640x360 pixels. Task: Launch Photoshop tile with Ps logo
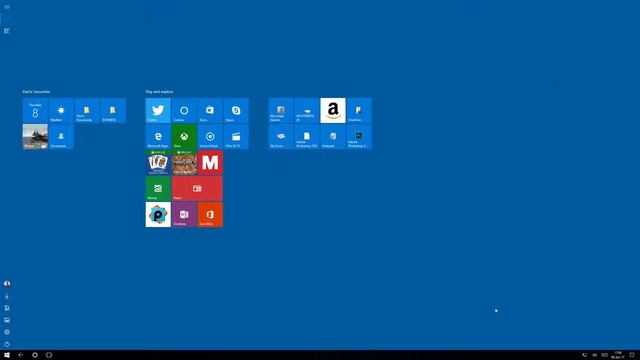pos(359,136)
